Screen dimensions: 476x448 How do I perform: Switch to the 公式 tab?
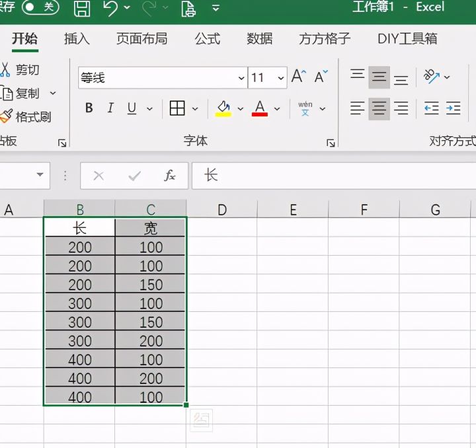point(208,39)
